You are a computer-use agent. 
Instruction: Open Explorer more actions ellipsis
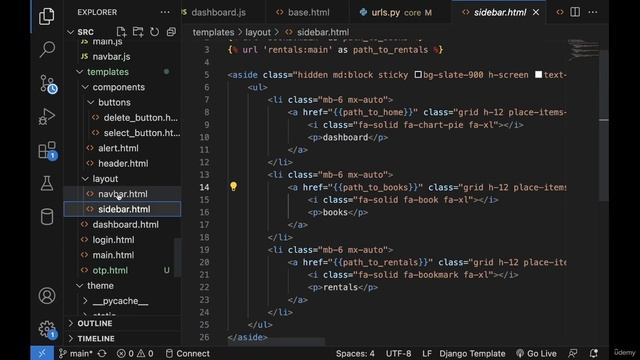point(165,12)
